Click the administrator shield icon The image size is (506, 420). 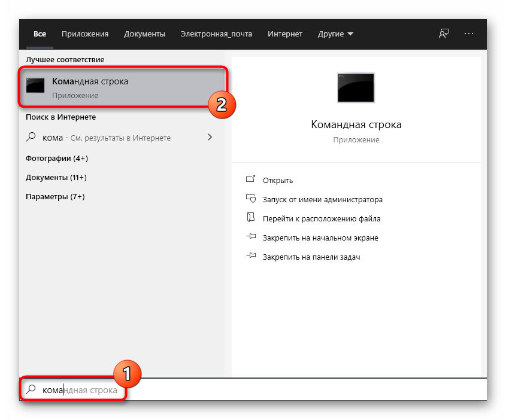(251, 199)
